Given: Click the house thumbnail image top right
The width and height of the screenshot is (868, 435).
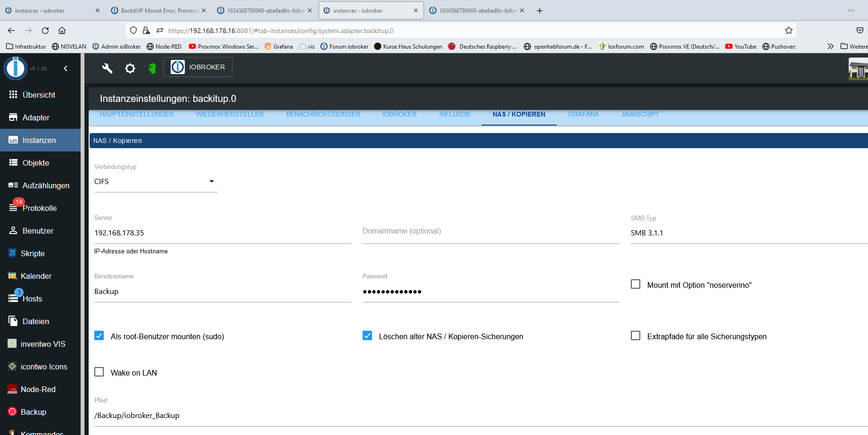Looking at the screenshot, I should [x=858, y=69].
